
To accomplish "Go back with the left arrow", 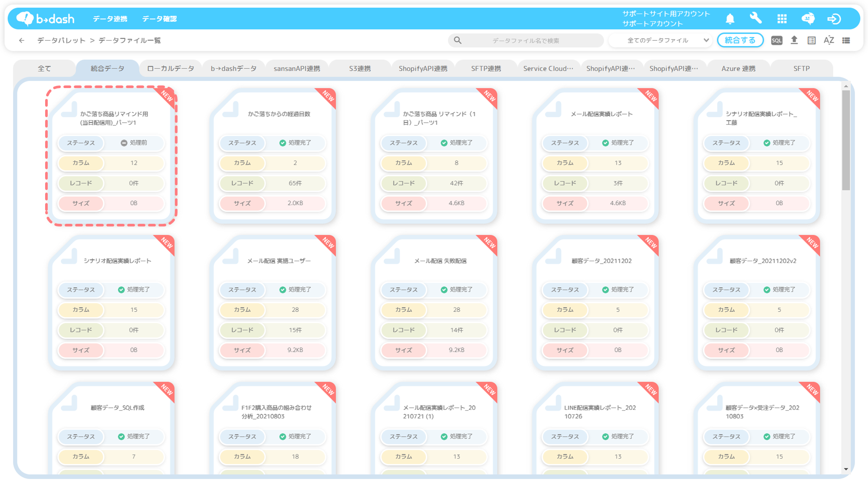I will click(22, 40).
